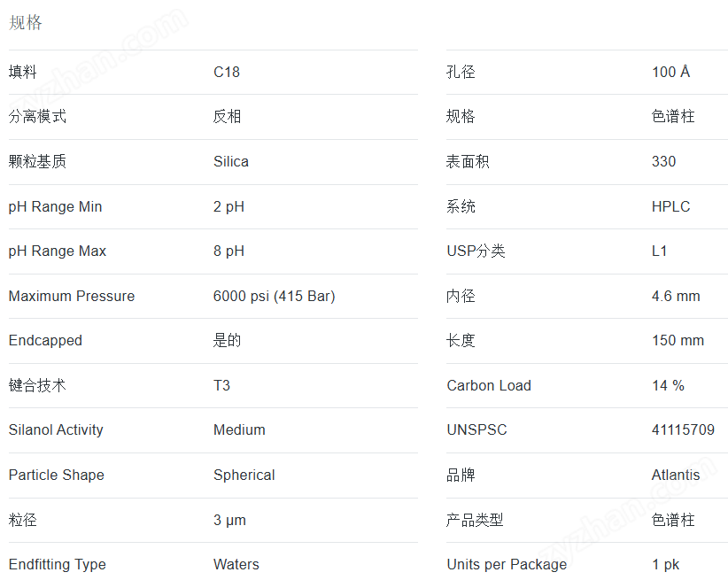Image resolution: width=728 pixels, height=580 pixels.
Task: Select the 产品类型 label
Action: coord(475,520)
